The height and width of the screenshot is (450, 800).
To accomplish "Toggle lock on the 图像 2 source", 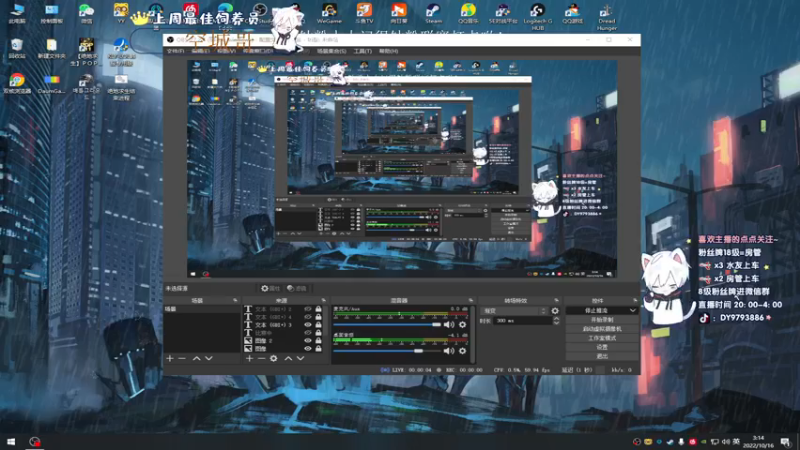I will 318,341.
